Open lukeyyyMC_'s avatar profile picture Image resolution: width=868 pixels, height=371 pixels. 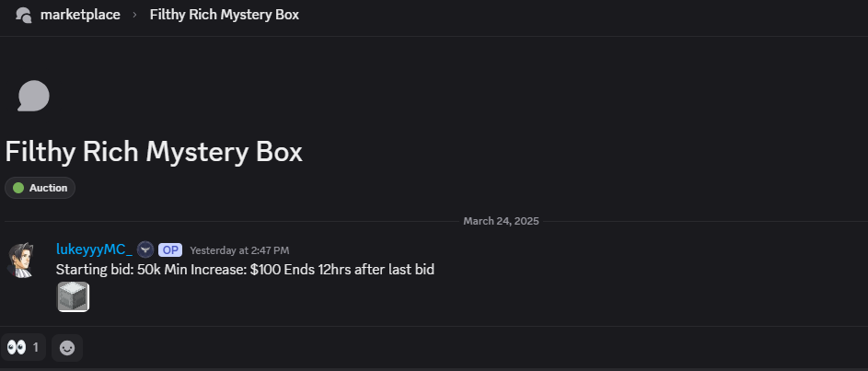pos(22,260)
